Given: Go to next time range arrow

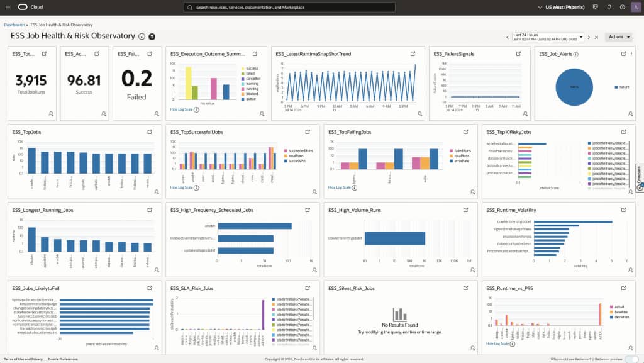Looking at the screenshot, I should pos(589,37).
